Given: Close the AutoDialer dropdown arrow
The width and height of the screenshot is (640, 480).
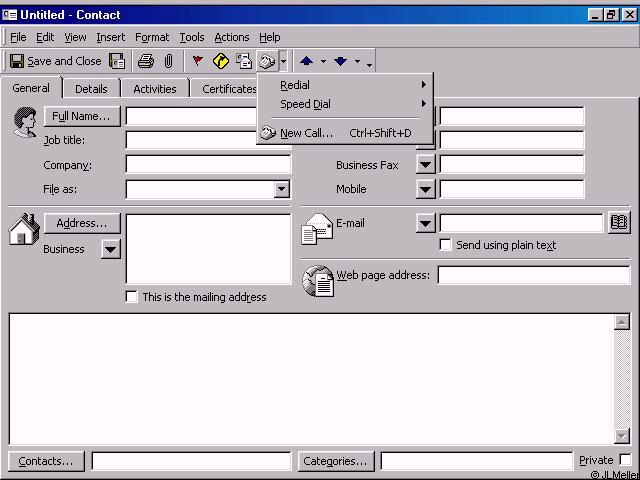Looking at the screenshot, I should (283, 62).
